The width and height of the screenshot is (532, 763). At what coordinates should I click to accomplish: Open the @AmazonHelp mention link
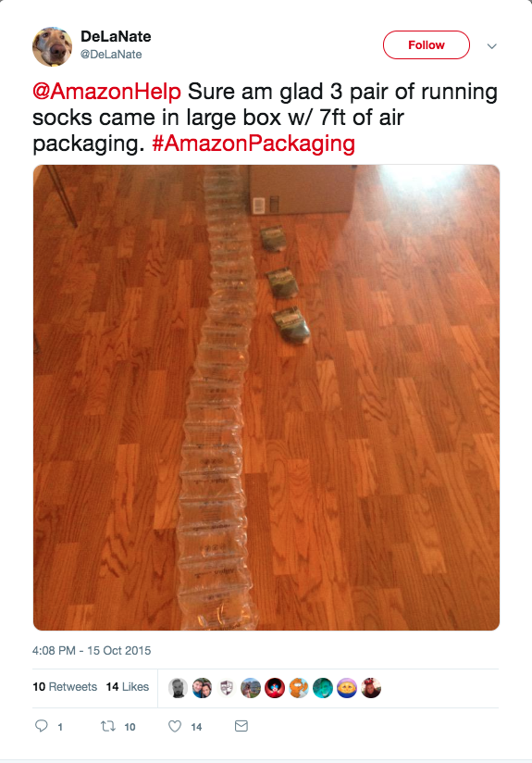[x=107, y=92]
